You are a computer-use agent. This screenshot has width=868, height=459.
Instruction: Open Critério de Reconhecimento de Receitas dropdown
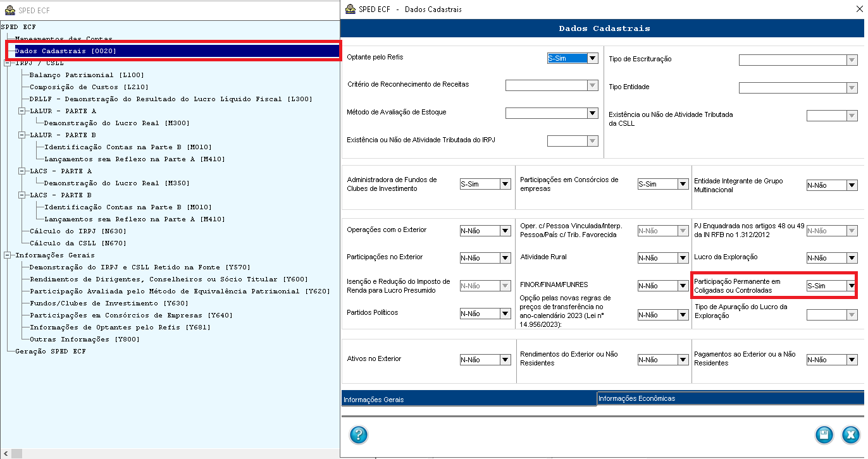pyautogui.click(x=593, y=85)
